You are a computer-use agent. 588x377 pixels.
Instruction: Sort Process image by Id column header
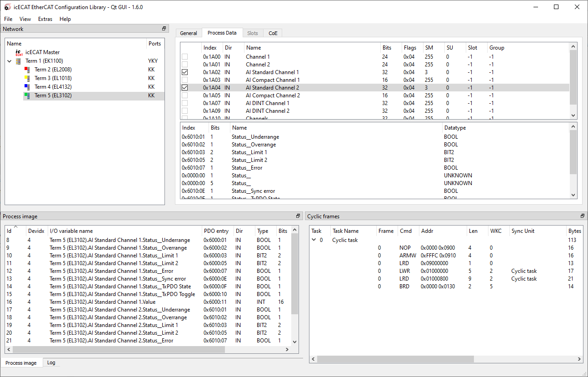tap(15, 231)
